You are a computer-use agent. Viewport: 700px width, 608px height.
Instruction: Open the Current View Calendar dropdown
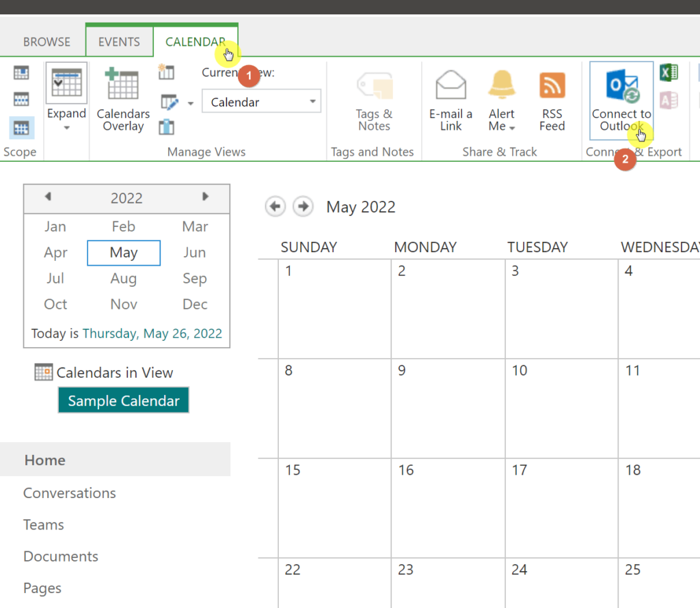(x=261, y=102)
